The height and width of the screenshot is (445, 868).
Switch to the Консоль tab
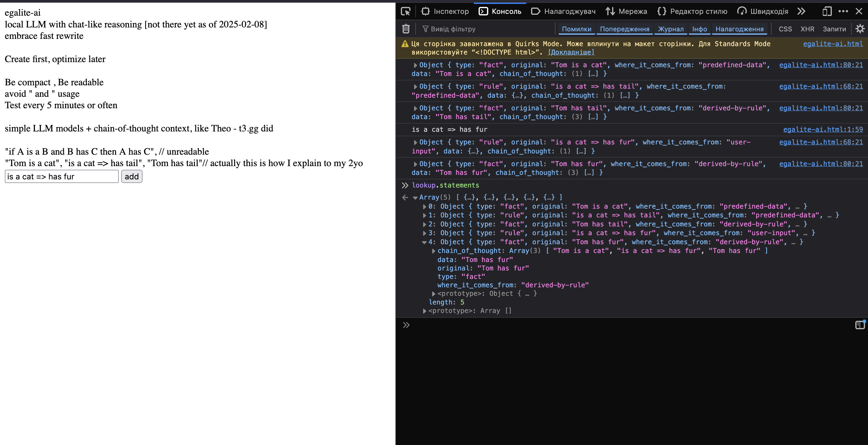click(500, 11)
